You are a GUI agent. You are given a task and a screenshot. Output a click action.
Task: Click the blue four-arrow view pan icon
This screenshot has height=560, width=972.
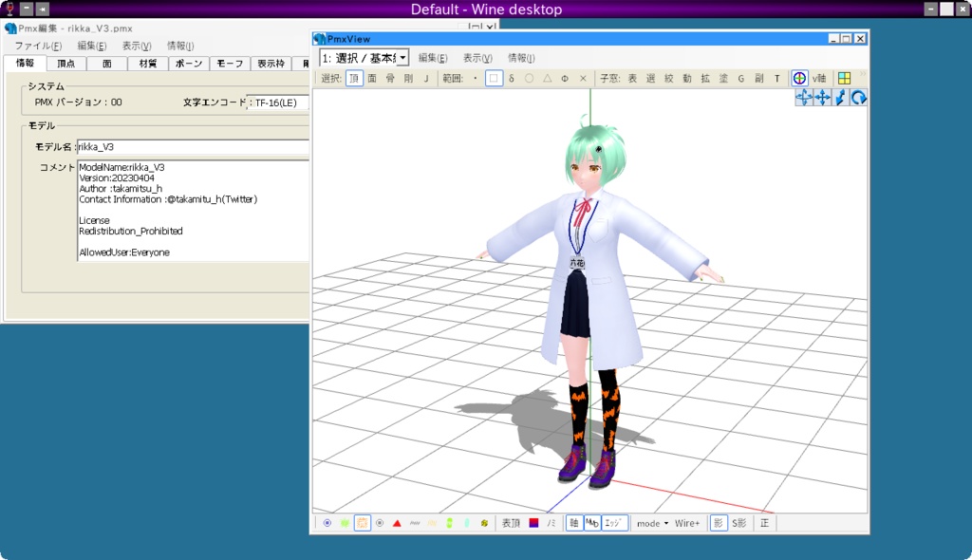point(822,98)
